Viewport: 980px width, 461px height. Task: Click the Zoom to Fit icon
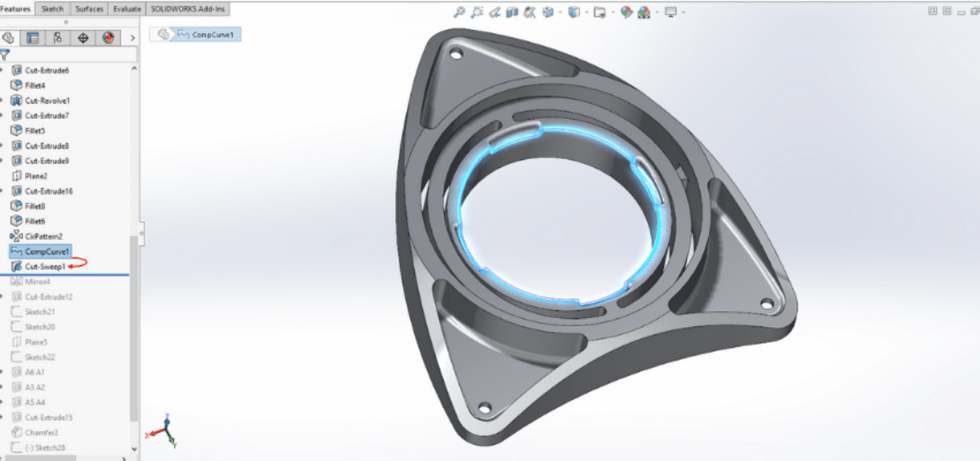click(460, 12)
